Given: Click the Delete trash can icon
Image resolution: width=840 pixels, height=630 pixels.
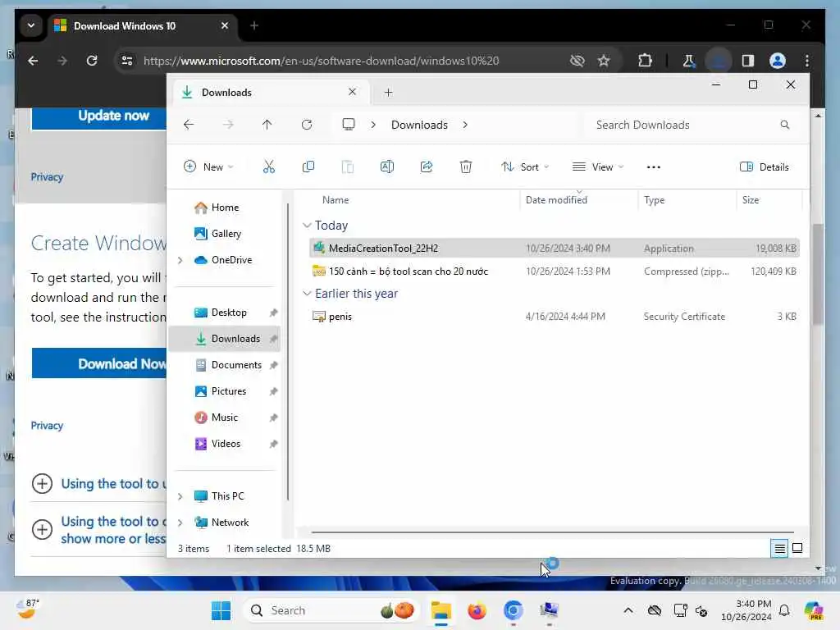Looking at the screenshot, I should [466, 167].
